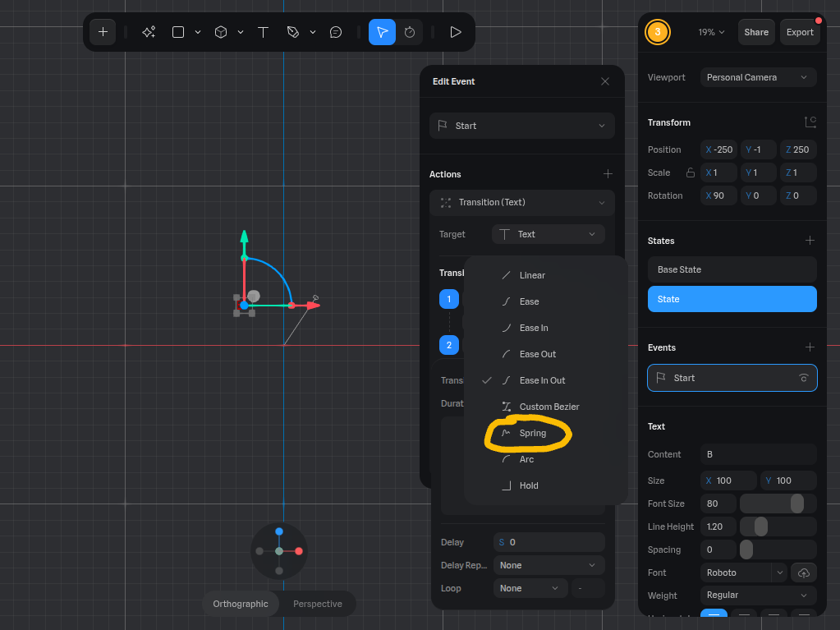Expand the Pen tool options arrow
This screenshot has width=840, height=630.
[313, 32]
